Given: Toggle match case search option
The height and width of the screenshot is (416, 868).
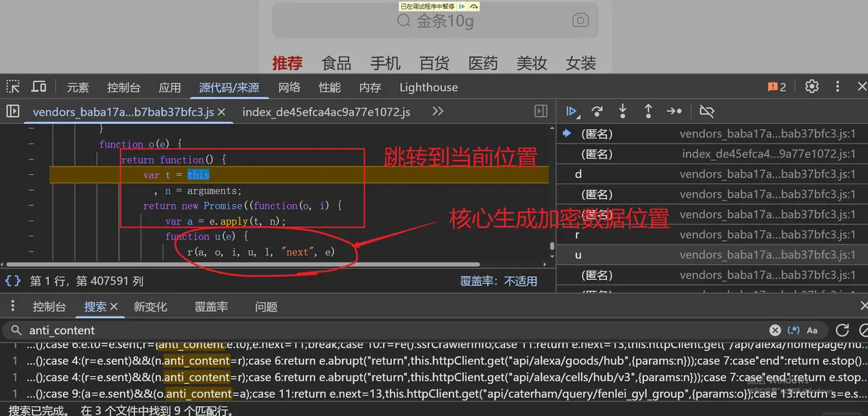Looking at the screenshot, I should point(812,330).
